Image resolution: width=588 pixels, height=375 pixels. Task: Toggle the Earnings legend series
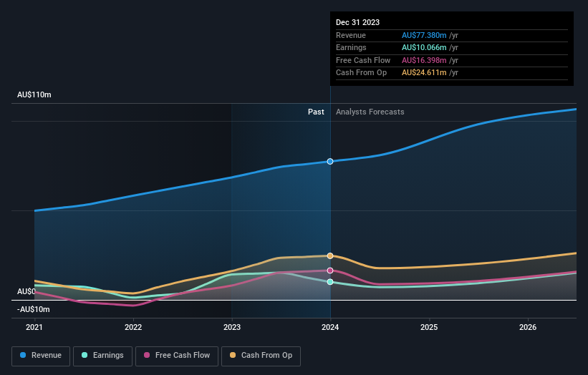pos(102,356)
